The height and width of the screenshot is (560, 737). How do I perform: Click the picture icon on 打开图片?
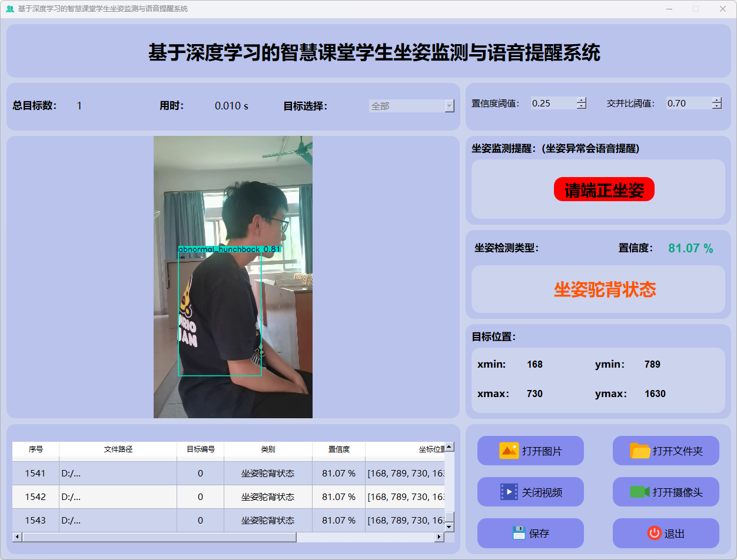coord(509,451)
